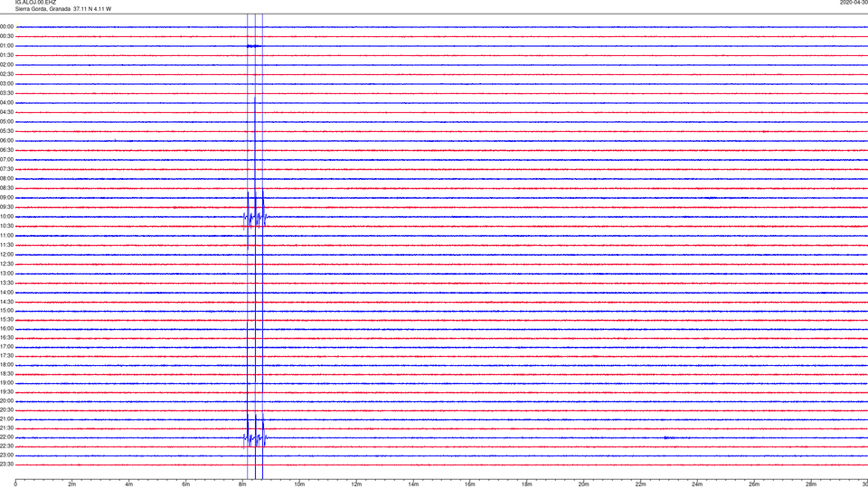Select the 23:00 row time label
Viewport: 868px width, 488px height.
click(6, 455)
